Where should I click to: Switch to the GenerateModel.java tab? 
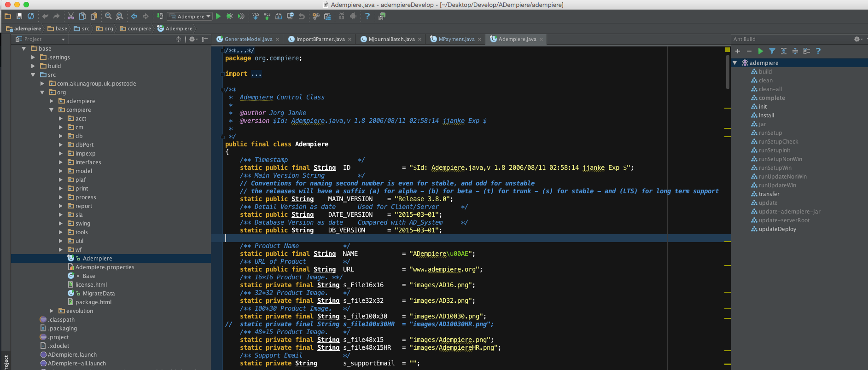coord(248,39)
